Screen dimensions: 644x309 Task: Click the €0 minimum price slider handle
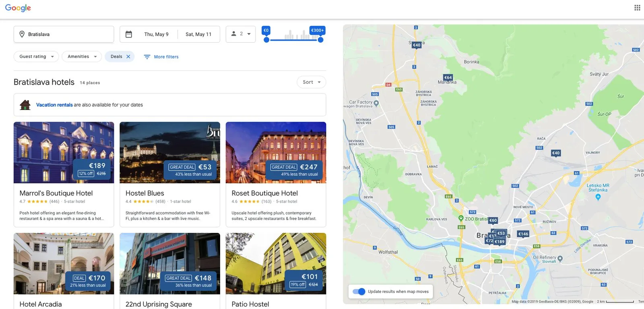click(266, 40)
